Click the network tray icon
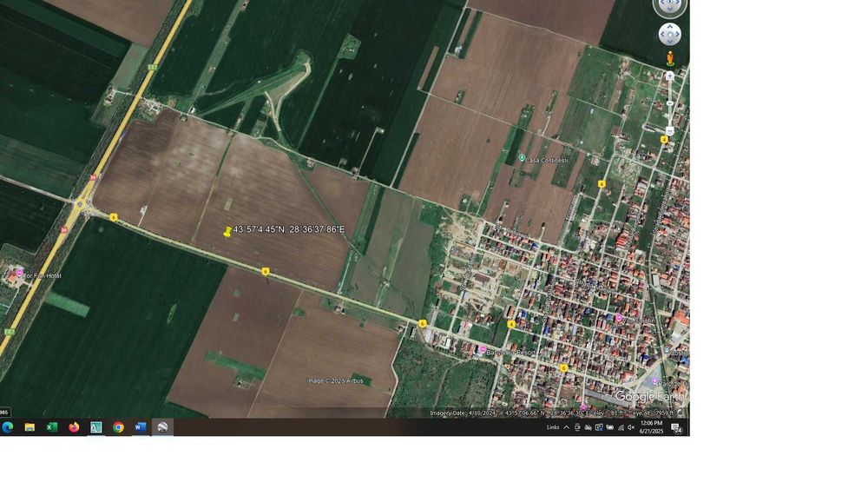This screenshot has width=868, height=489. [621, 427]
